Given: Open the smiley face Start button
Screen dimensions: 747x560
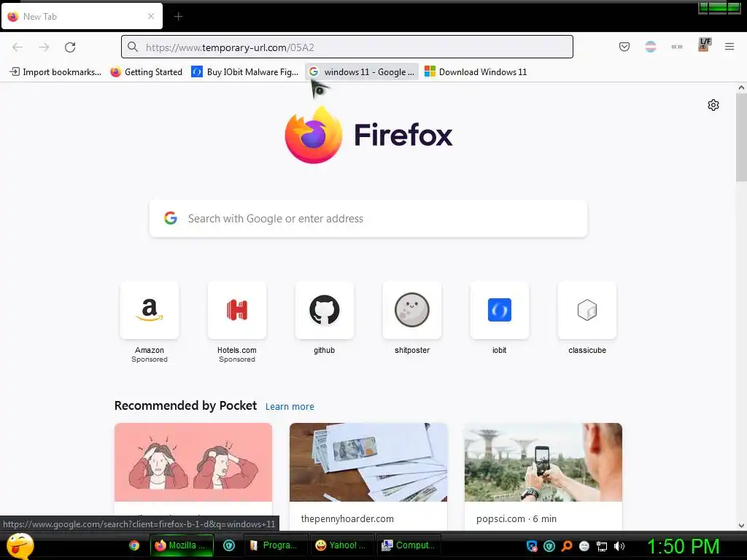Looking at the screenshot, I should [x=20, y=545].
